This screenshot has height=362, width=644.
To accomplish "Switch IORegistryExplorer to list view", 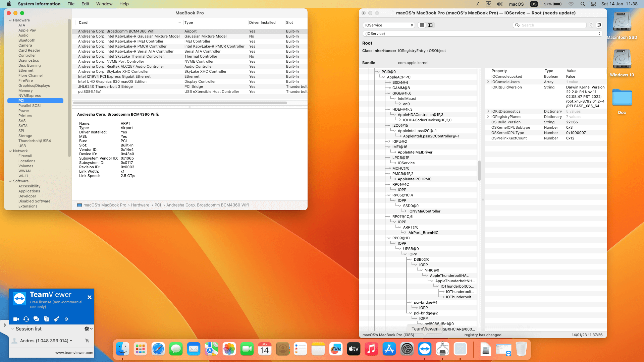I will (x=422, y=25).
